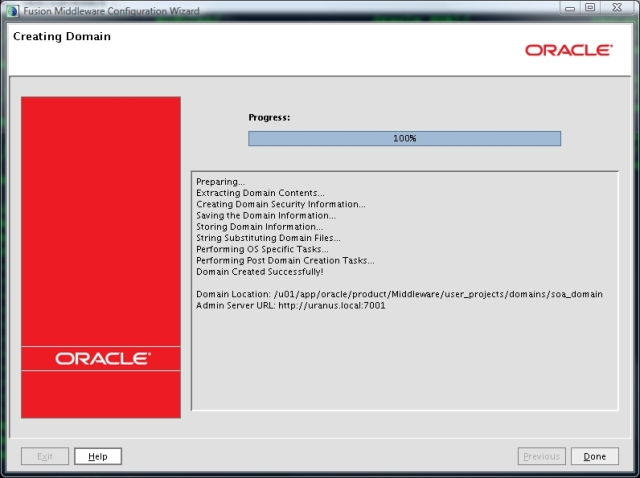Select 'Saving the Domain Information...' line
Image resolution: width=640 pixels, height=478 pixels.
tap(266, 216)
